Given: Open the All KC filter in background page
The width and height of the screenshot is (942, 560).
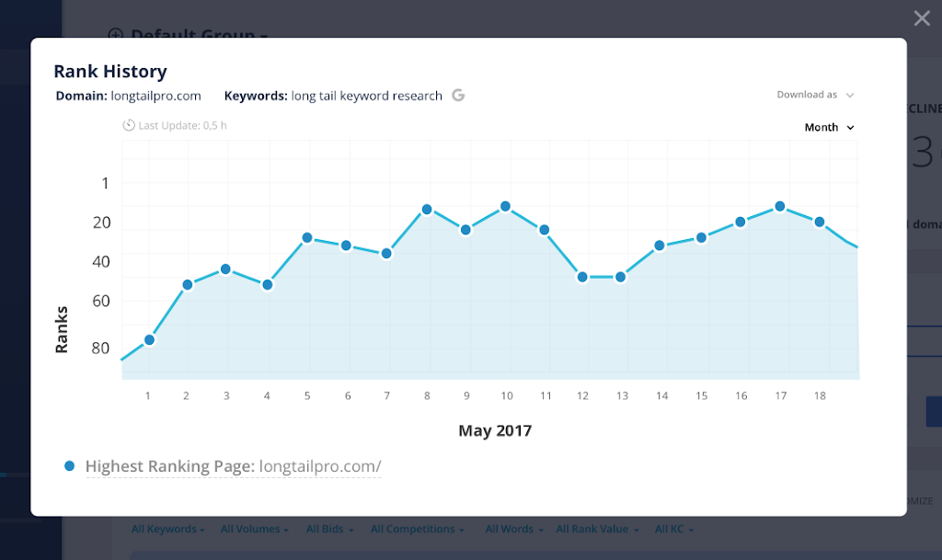Looking at the screenshot, I should (x=674, y=529).
